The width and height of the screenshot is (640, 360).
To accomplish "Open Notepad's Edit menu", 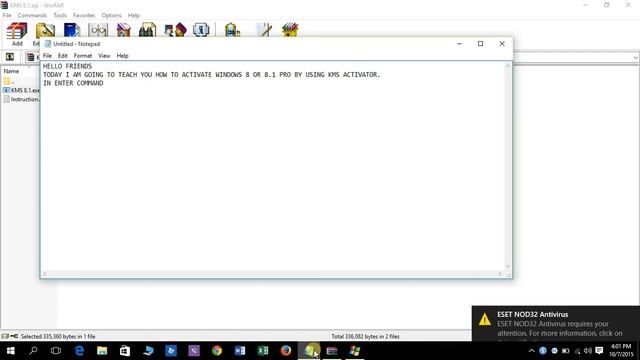I will point(62,56).
